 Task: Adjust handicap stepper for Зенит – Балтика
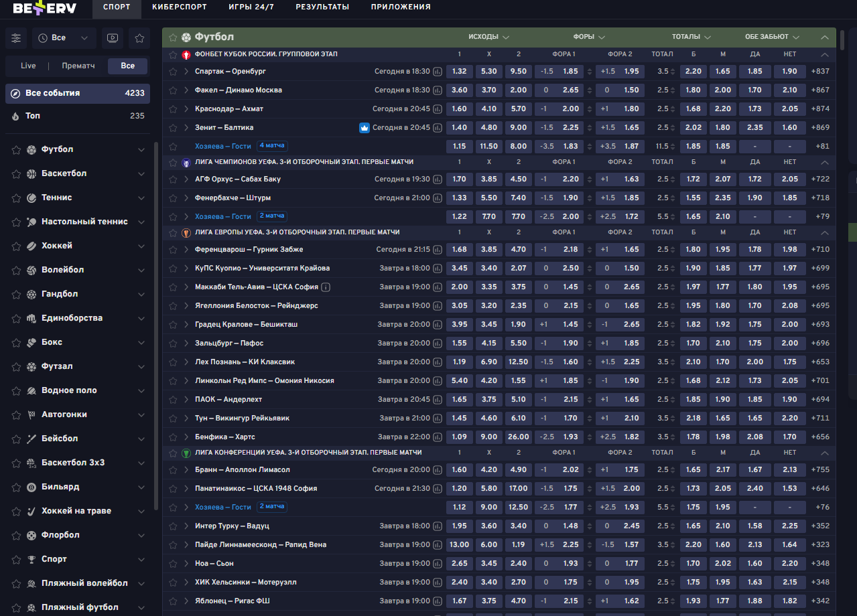[x=590, y=127]
